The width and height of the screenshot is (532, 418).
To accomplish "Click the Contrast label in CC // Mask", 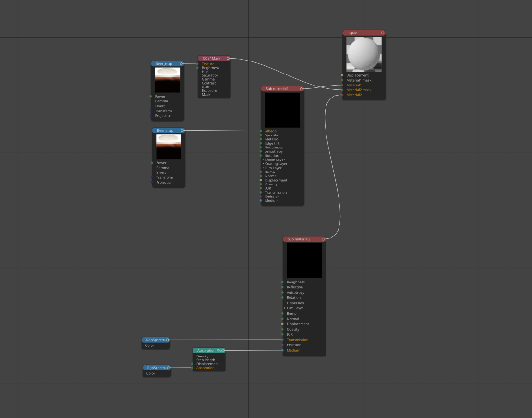I will [209, 83].
